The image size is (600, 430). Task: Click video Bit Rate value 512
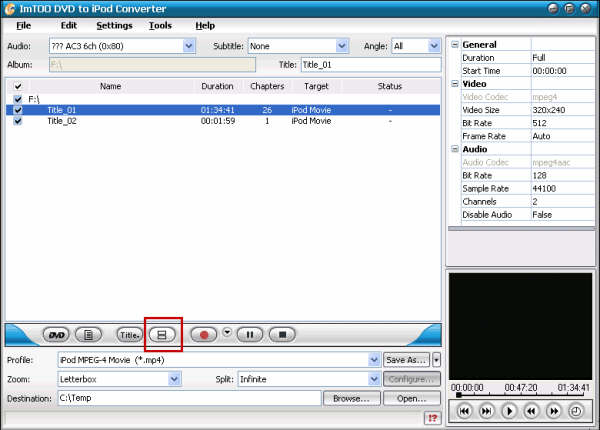tap(540, 123)
